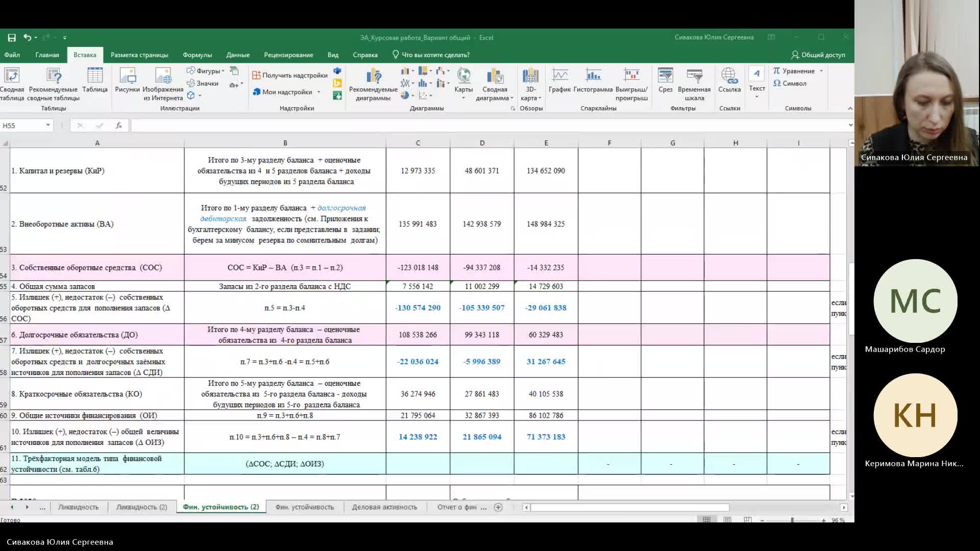This screenshot has height=551, width=980.
Task: Open the Фигуры shapes dropdown
Action: point(205,71)
